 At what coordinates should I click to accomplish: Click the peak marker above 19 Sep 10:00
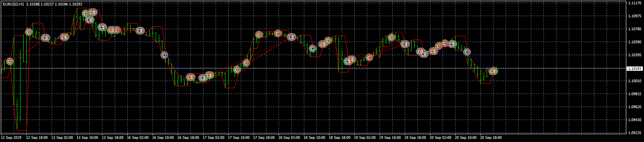[391, 37]
